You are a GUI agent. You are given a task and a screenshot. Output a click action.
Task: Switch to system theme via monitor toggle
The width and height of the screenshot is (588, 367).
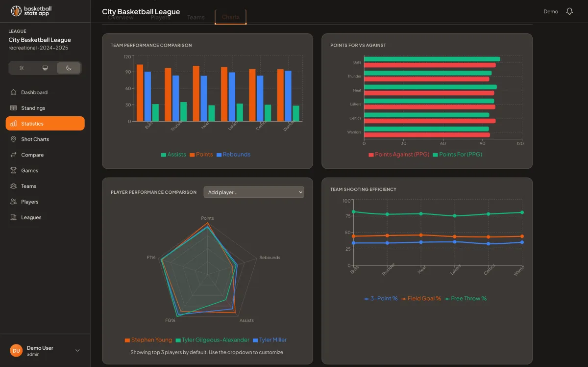pos(45,68)
